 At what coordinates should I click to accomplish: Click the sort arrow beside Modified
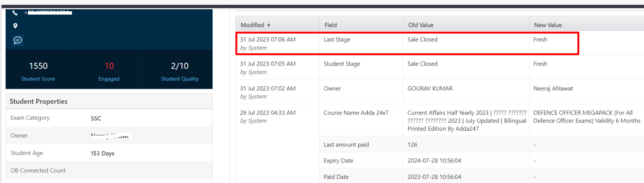click(x=269, y=25)
